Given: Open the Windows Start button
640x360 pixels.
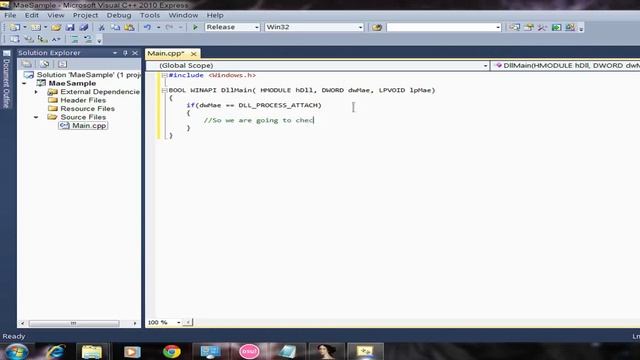Looking at the screenshot, I should click(16, 351).
